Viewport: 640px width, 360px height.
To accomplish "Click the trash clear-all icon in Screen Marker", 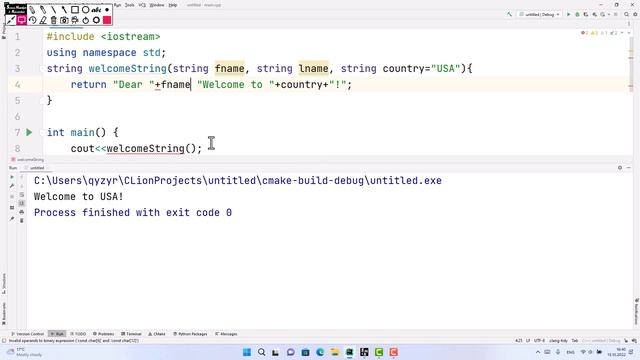I will [53, 20].
